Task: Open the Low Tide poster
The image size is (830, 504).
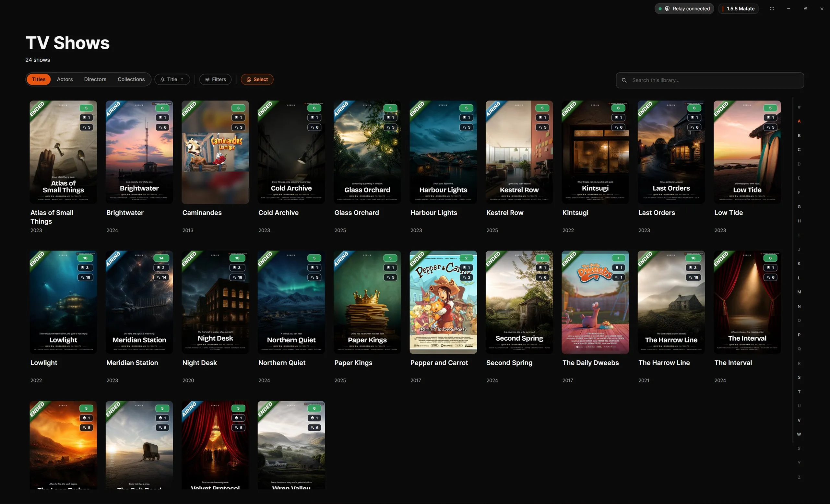Action: tap(747, 152)
